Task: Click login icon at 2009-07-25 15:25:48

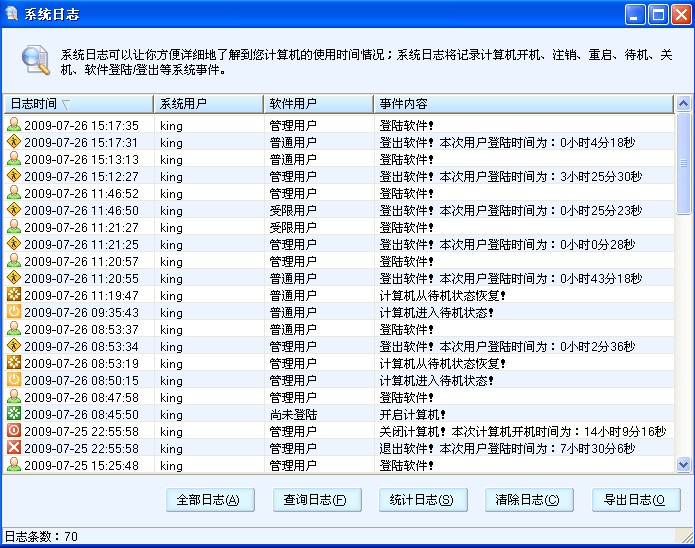Action: [14, 465]
